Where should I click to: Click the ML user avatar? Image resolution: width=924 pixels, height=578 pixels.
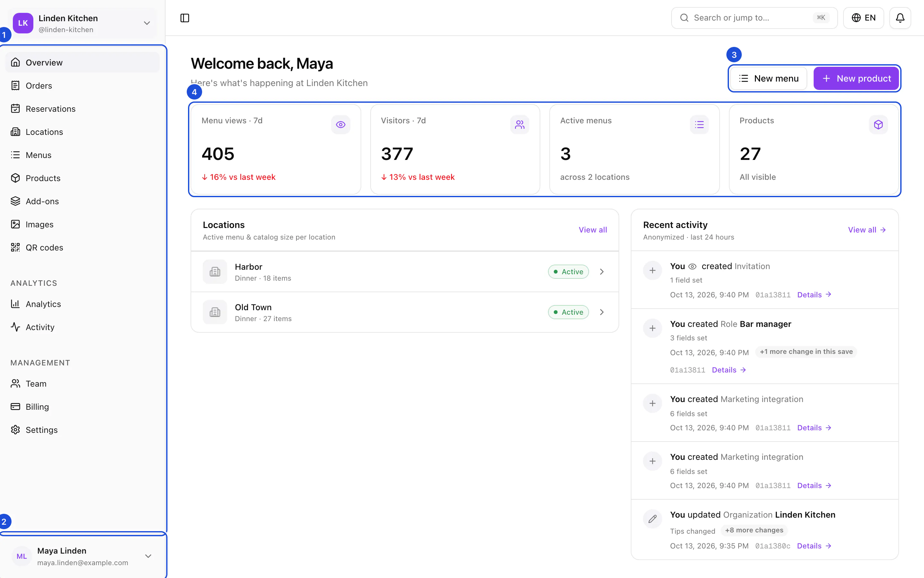pyautogui.click(x=22, y=556)
